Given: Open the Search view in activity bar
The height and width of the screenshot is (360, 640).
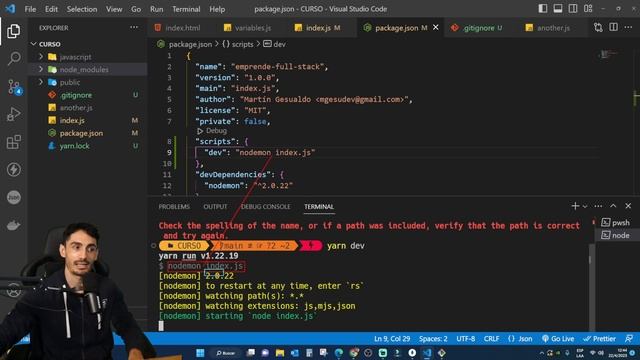Looking at the screenshot, I should pyautogui.click(x=13, y=59).
